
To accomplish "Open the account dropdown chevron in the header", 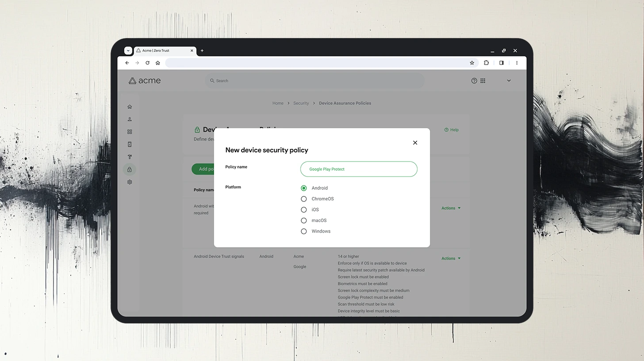I will [x=509, y=81].
